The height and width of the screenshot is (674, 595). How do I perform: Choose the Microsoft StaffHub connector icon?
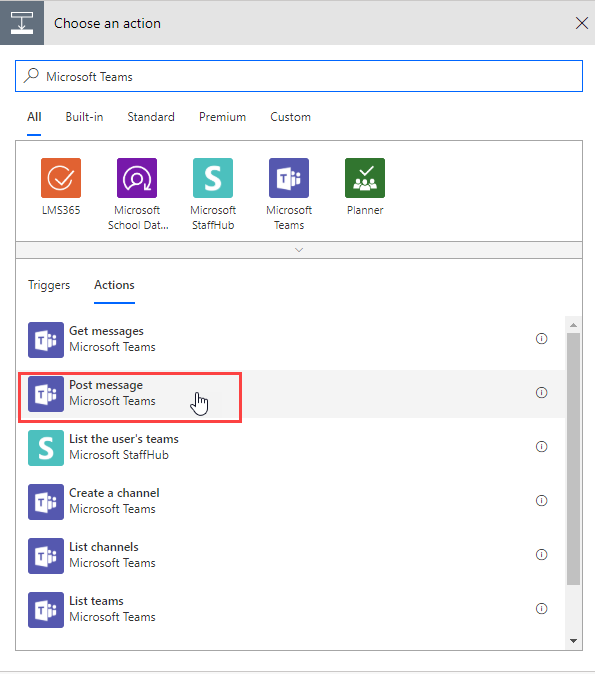coord(213,178)
